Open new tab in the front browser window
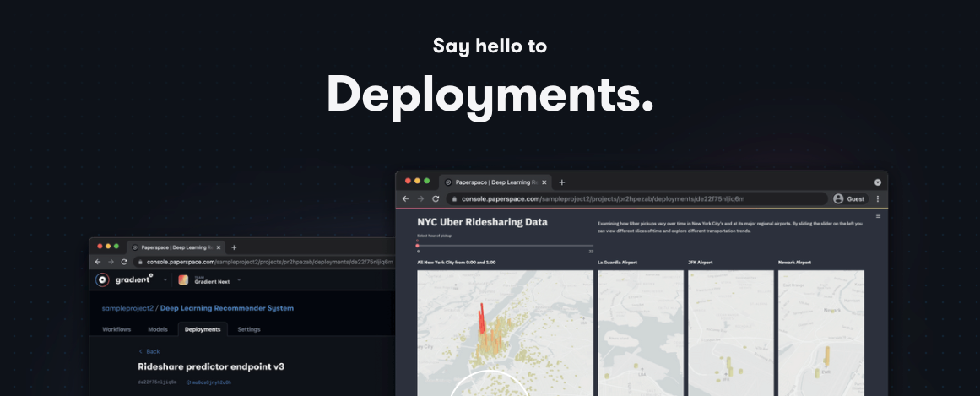Image resolution: width=980 pixels, height=396 pixels. pos(562,182)
